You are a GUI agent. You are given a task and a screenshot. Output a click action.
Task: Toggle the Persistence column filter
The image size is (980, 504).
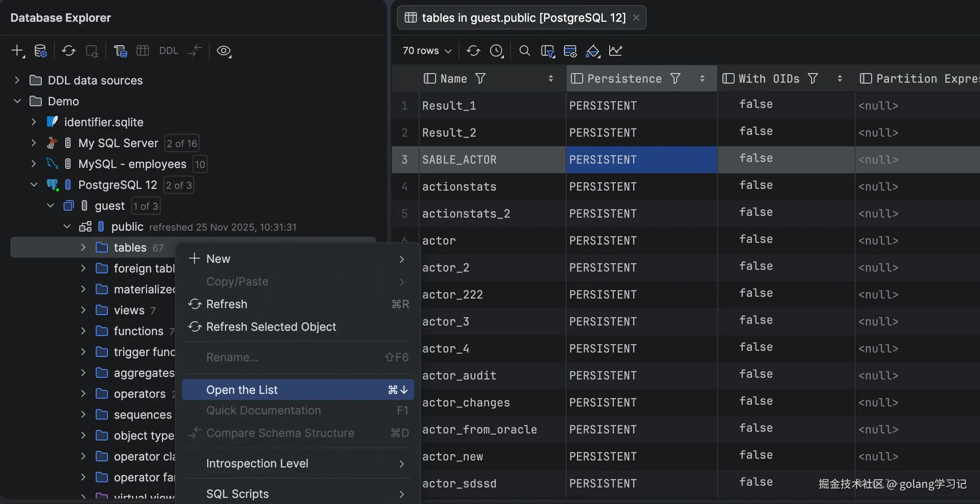675,79
